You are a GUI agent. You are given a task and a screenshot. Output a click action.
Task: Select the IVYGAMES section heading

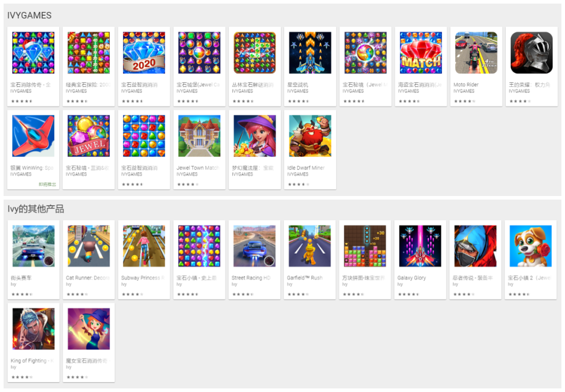(29, 16)
